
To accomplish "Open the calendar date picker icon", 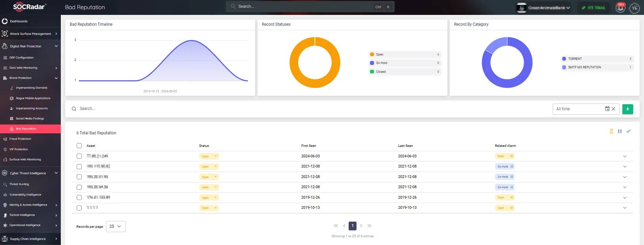I will coord(607,109).
